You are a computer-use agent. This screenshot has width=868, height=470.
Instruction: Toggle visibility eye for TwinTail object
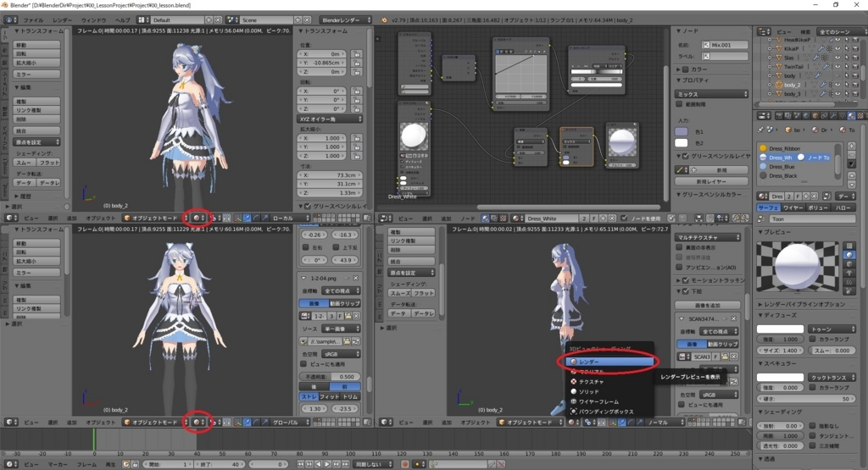pyautogui.click(x=837, y=66)
